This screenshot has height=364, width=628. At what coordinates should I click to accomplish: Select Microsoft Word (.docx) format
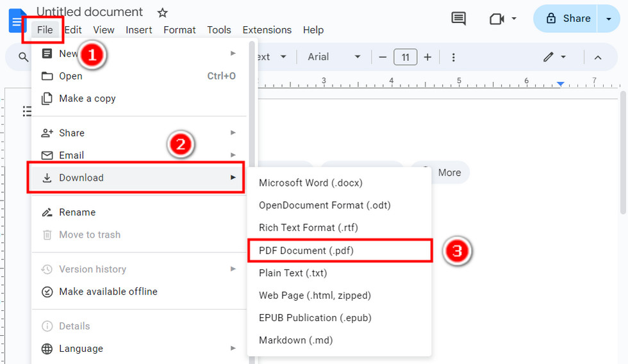coord(311,183)
